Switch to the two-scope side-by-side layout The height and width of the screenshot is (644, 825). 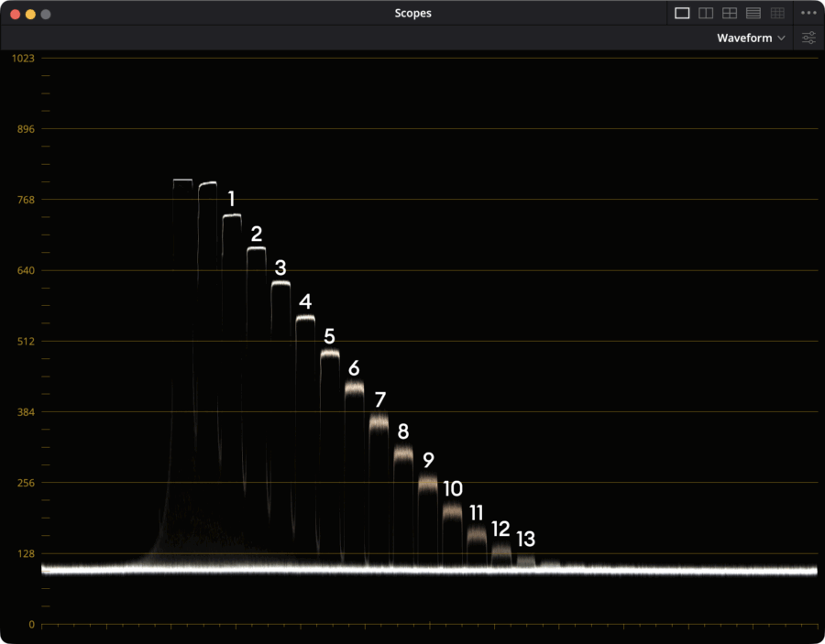[705, 12]
